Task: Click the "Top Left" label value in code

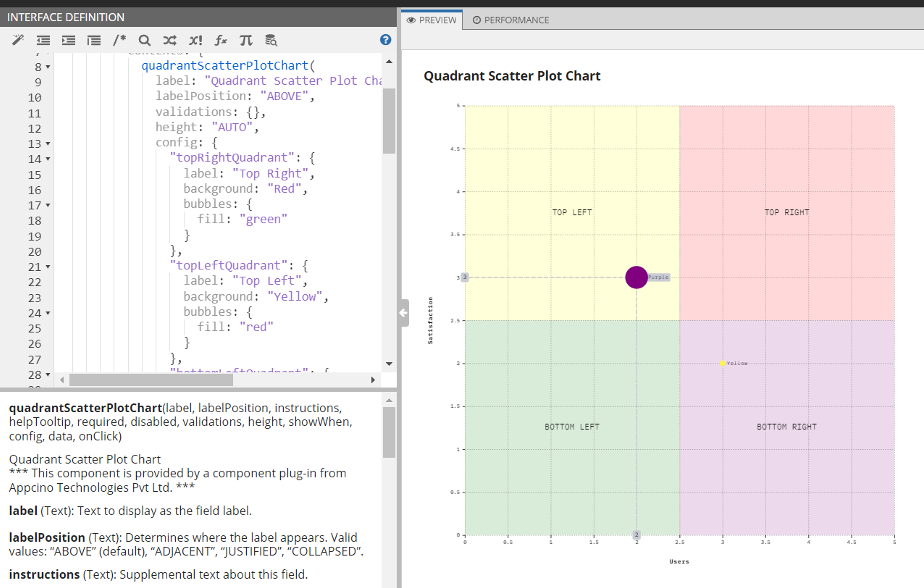Action: [267, 281]
